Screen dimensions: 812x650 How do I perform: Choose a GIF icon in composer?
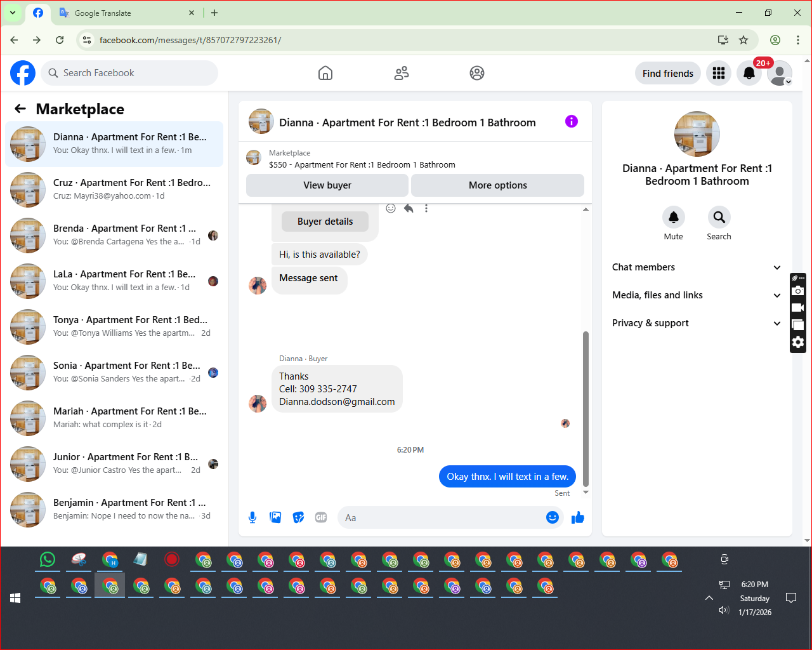(321, 517)
